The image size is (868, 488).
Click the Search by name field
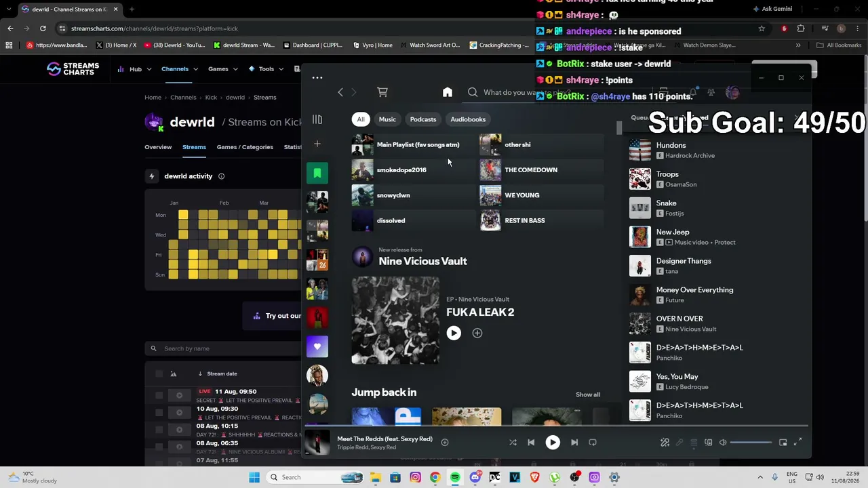coord(224,348)
